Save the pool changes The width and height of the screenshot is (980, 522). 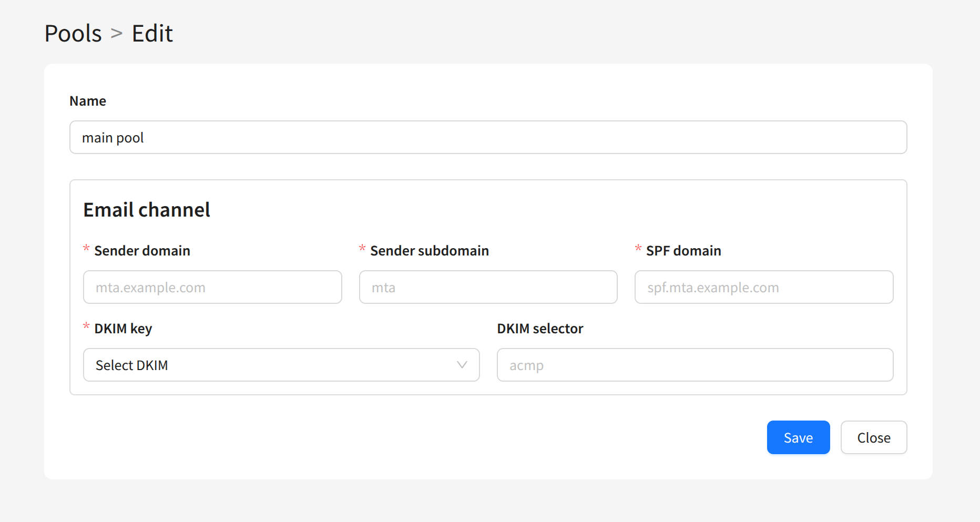(798, 437)
